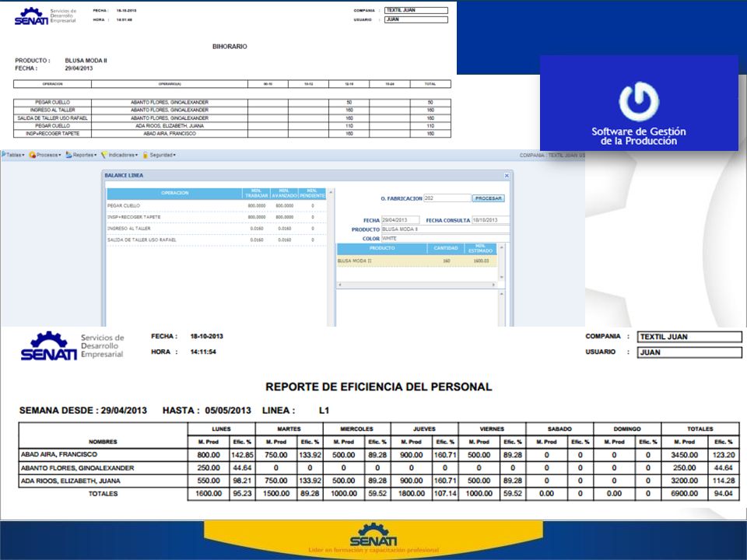Open the Procesos menu
This screenshot has height=560, width=747.
pyautogui.click(x=45, y=155)
